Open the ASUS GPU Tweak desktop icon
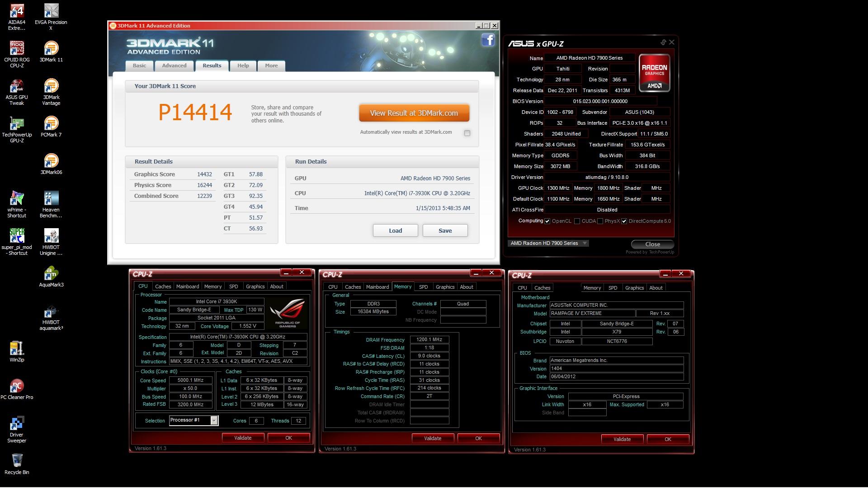The width and height of the screenshot is (868, 488). click(x=17, y=92)
